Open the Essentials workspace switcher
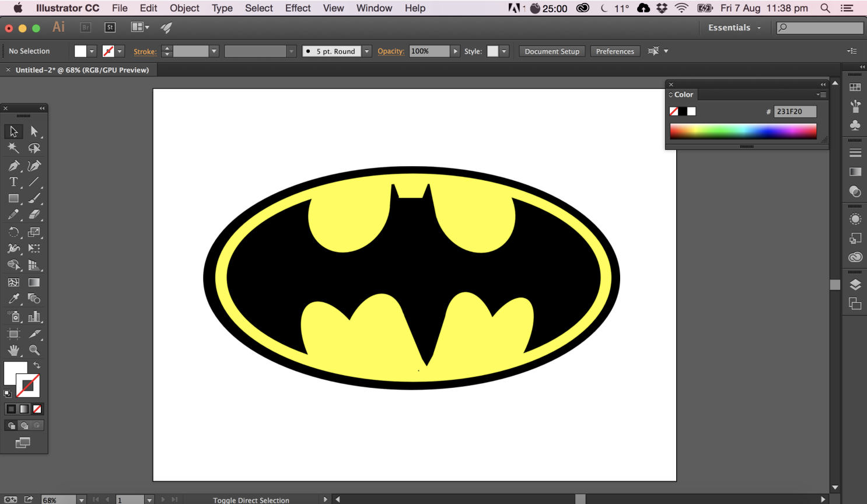This screenshot has height=504, width=867. coord(734,27)
